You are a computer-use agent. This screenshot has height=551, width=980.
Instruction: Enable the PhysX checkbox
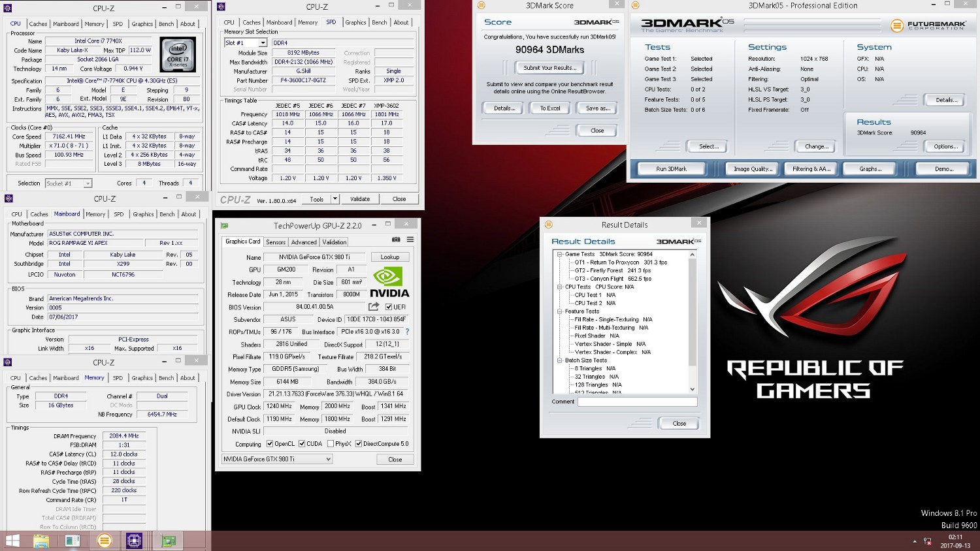(331, 444)
